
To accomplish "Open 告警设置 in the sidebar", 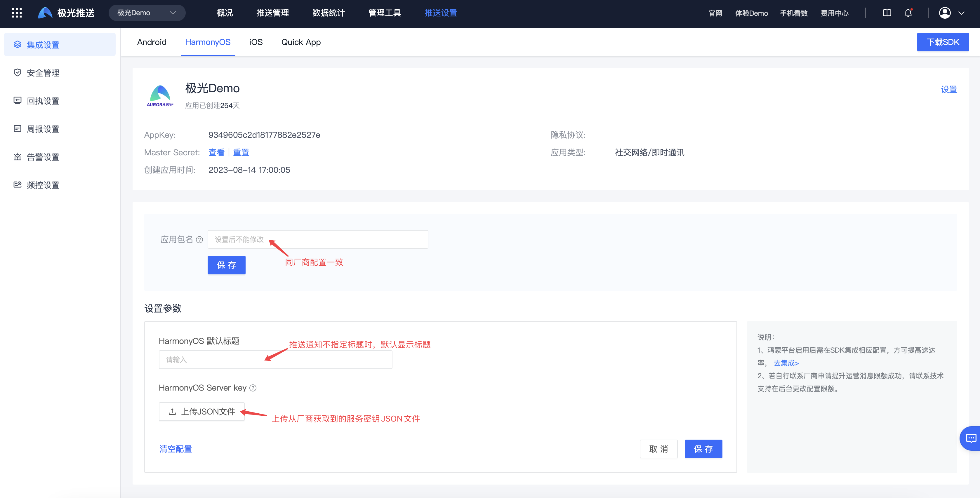I will click(x=43, y=157).
